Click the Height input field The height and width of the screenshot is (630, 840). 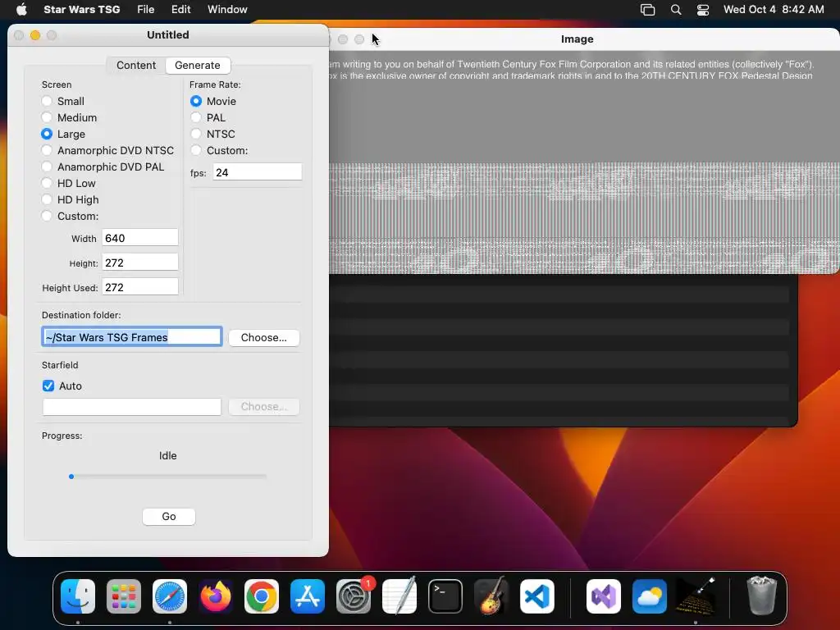139,262
